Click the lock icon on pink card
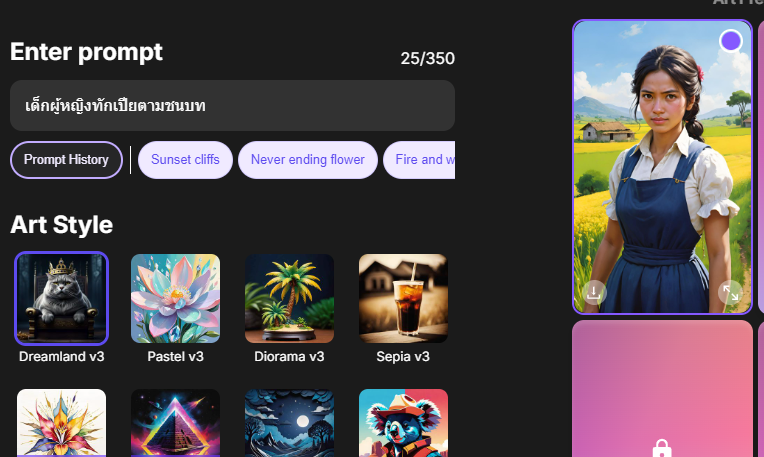Screen dimensions: 764x457 click(662, 448)
